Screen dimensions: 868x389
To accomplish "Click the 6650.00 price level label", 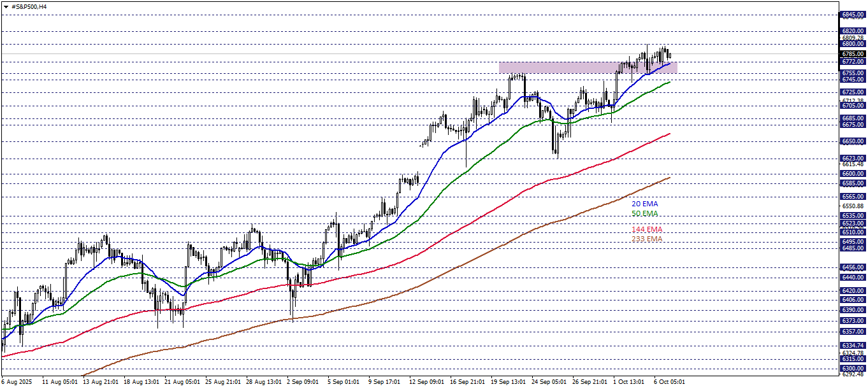I will (x=853, y=141).
